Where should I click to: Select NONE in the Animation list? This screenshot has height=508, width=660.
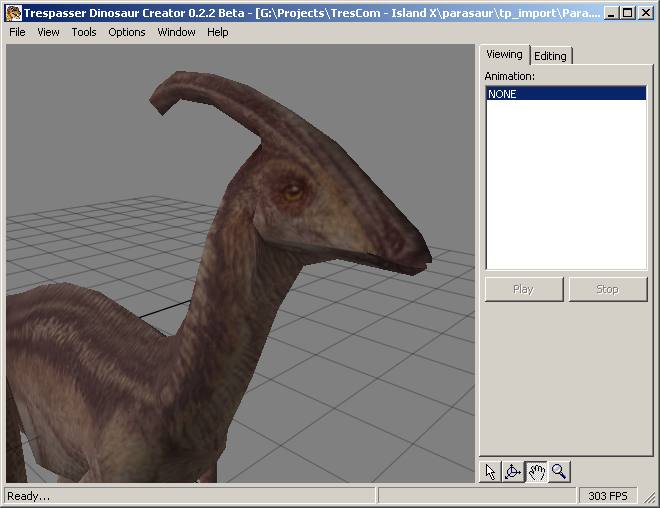(x=566, y=93)
